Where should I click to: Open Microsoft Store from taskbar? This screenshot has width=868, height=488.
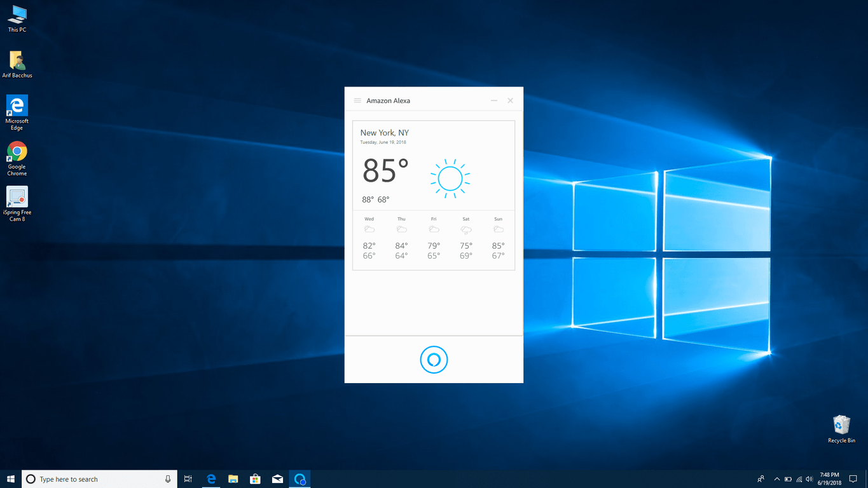tap(255, 479)
